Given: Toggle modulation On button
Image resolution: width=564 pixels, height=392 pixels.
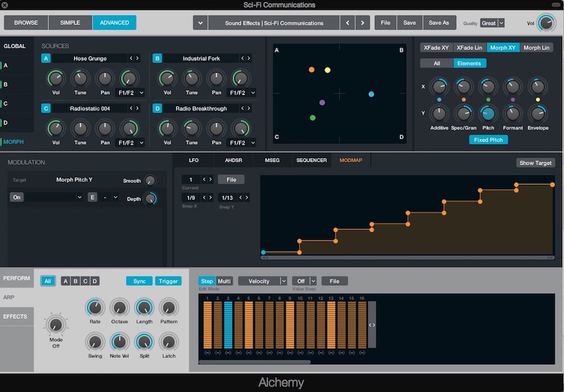Looking at the screenshot, I should [x=16, y=197].
